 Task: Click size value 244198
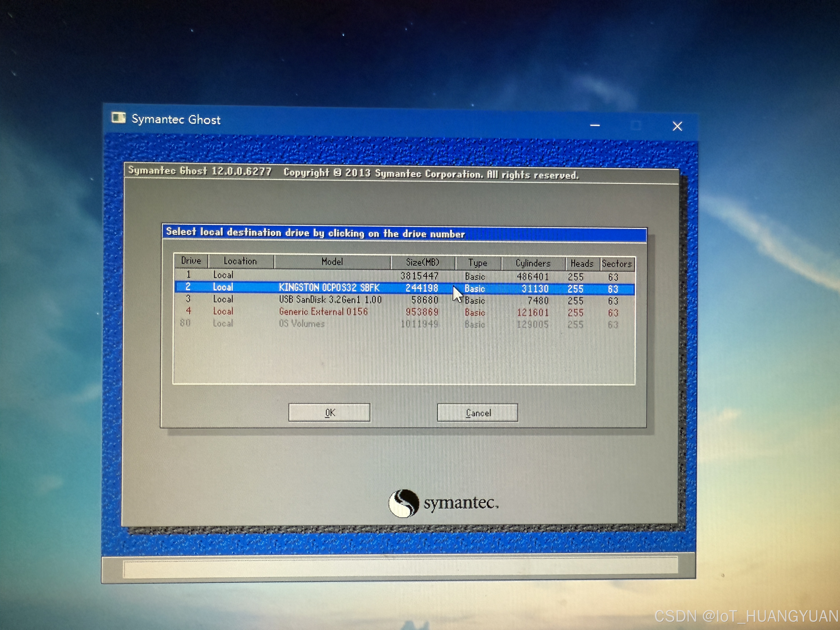click(x=421, y=288)
